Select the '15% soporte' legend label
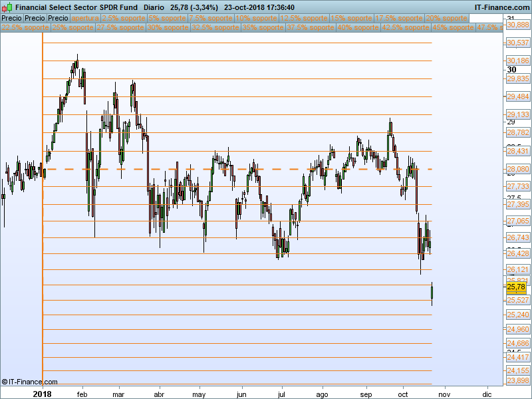 click(x=351, y=18)
